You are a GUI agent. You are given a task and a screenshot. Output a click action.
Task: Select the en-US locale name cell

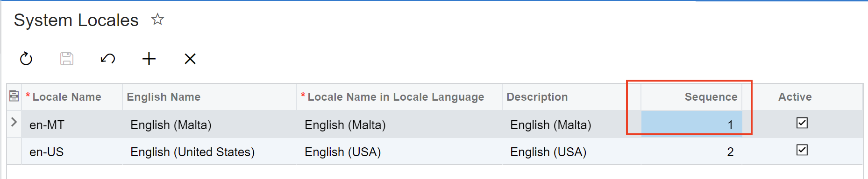pyautogui.click(x=72, y=151)
